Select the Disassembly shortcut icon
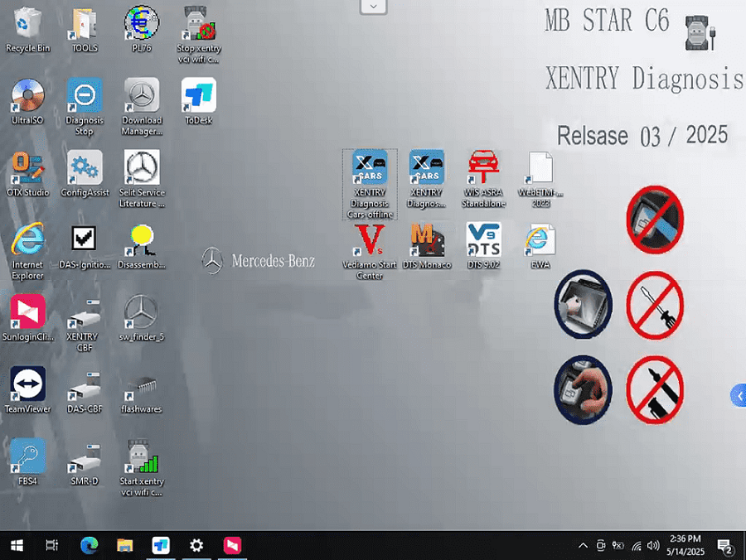 pos(142,246)
